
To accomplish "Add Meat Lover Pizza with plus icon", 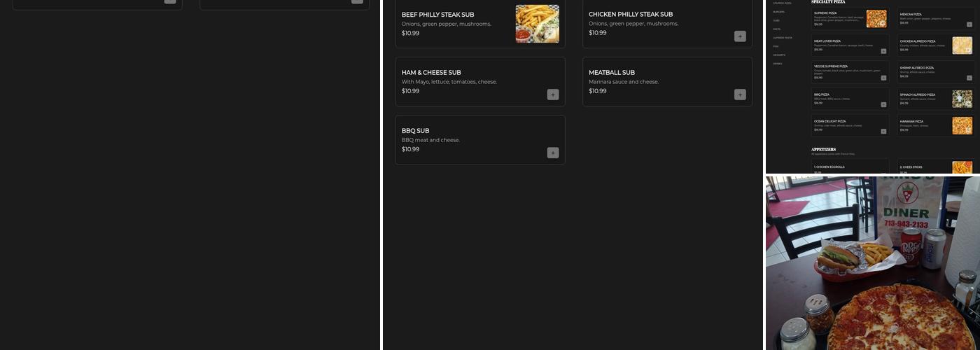I will pos(883,51).
